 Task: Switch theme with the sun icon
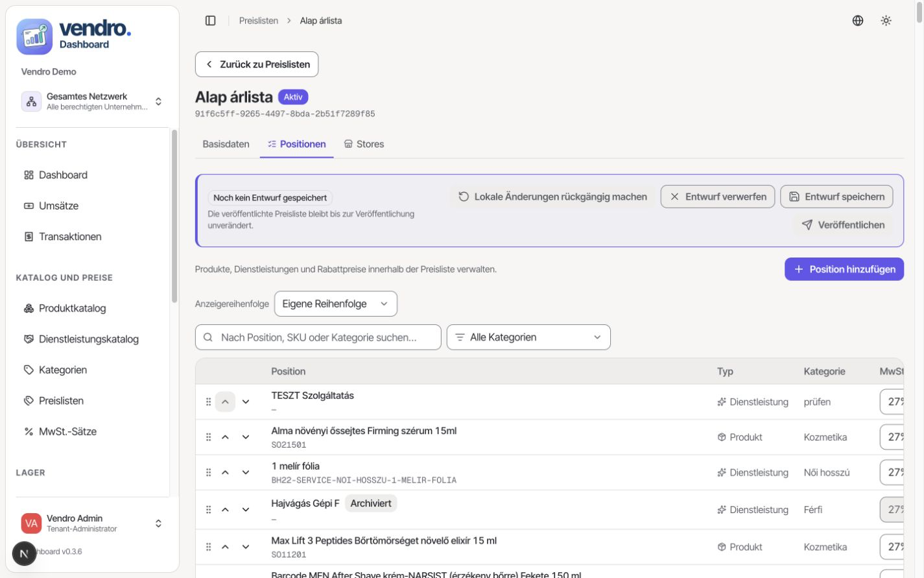point(886,21)
